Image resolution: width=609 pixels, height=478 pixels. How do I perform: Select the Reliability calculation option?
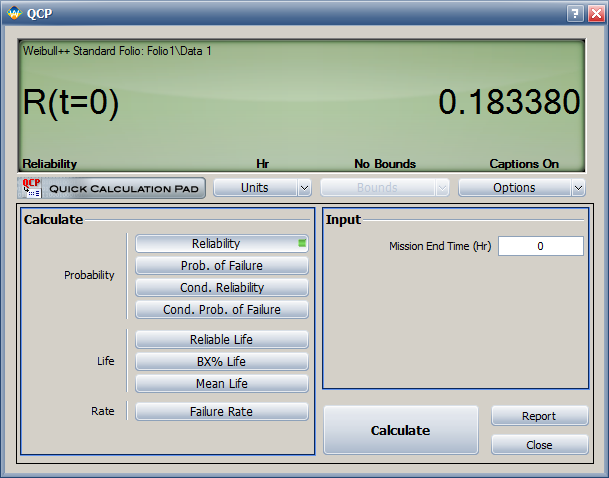pyautogui.click(x=221, y=243)
